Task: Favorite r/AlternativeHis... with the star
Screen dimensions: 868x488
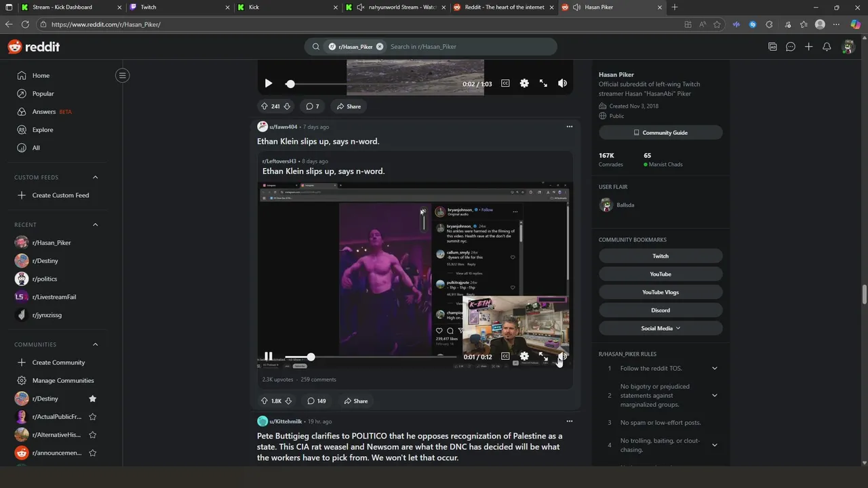Action: 93,434
